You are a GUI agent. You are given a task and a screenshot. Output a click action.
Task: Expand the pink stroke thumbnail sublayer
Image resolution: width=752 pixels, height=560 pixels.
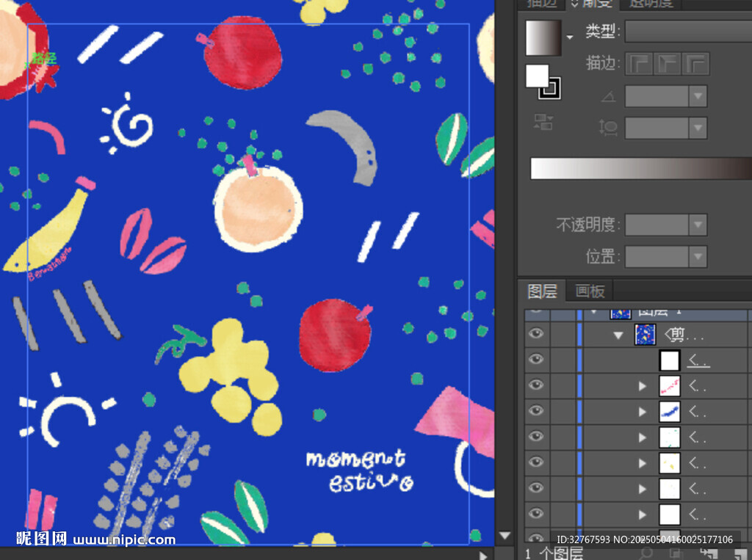[x=643, y=385]
